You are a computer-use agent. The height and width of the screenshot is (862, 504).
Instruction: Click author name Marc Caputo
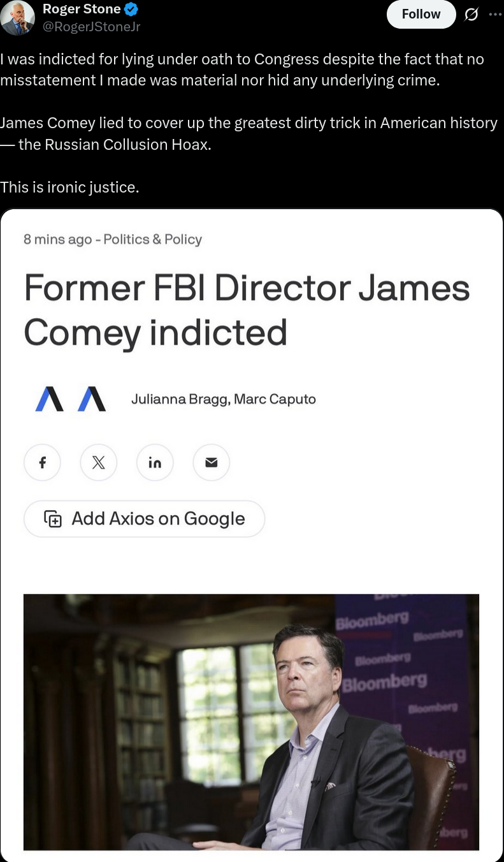click(275, 399)
